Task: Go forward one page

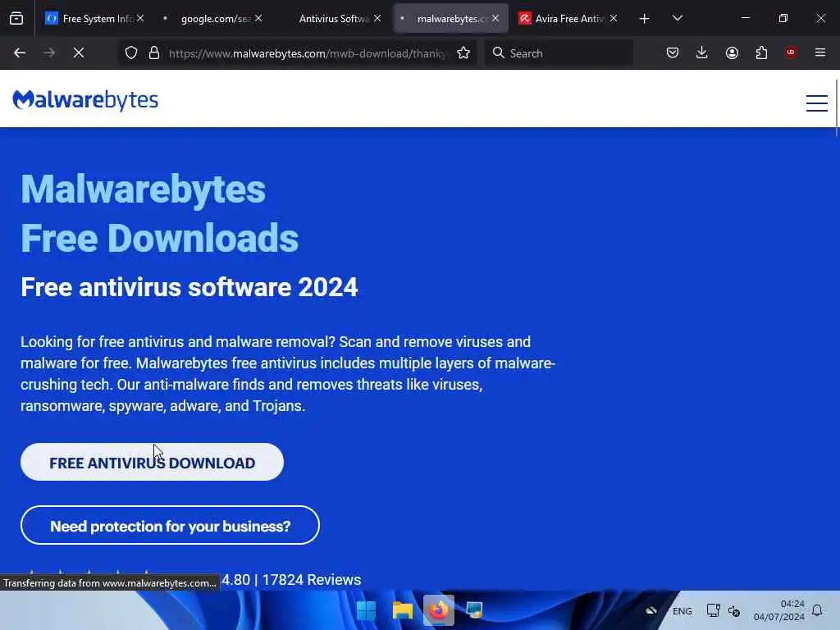Action: point(48,52)
